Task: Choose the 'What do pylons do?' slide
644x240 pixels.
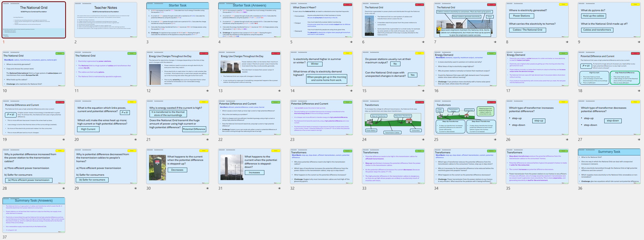Action: point(609,20)
